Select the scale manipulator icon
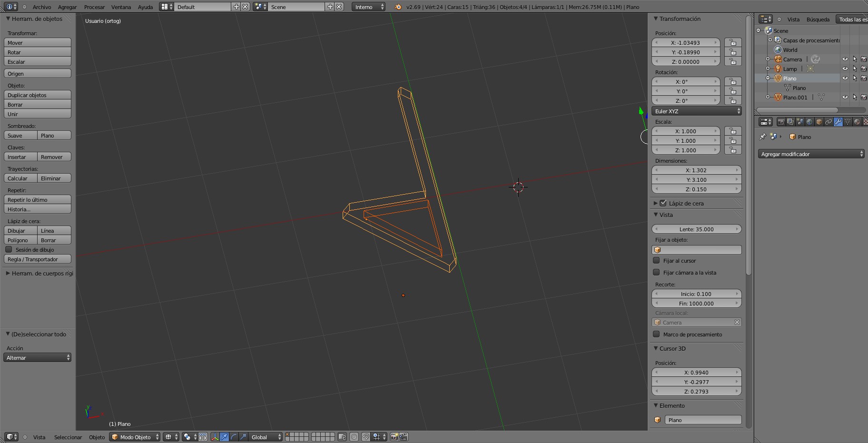 tap(243, 437)
